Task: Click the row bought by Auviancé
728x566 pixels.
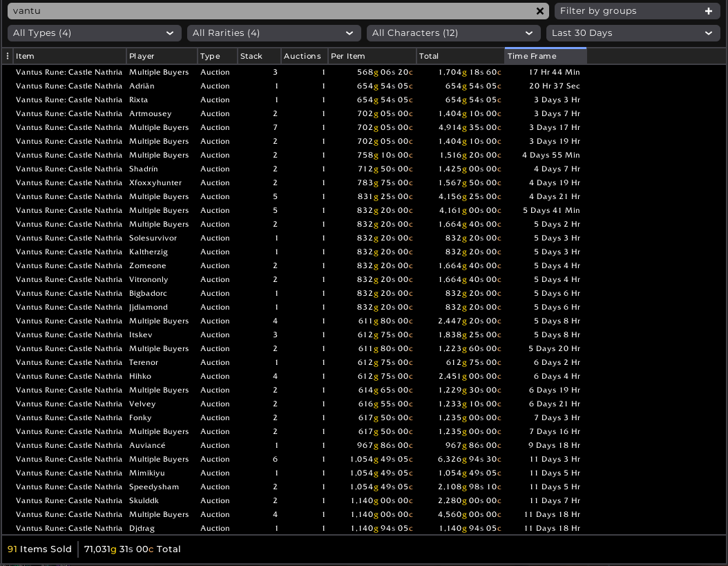Action: coord(147,446)
